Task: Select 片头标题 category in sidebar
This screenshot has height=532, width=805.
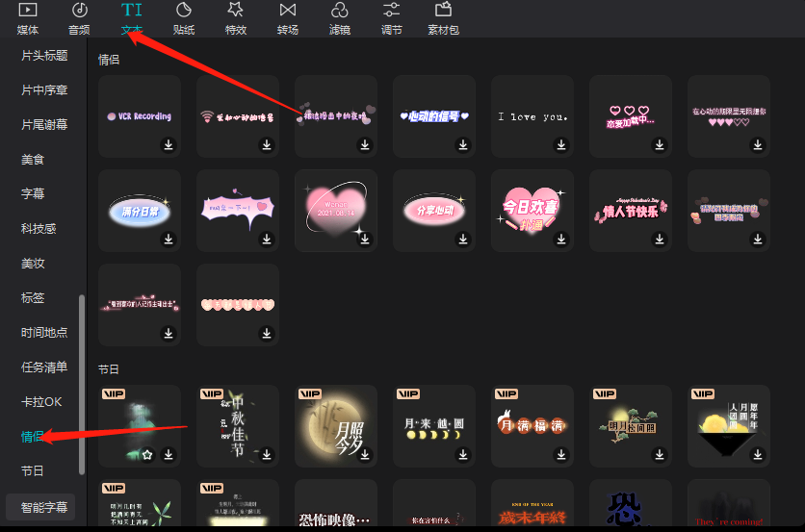Action: click(44, 56)
